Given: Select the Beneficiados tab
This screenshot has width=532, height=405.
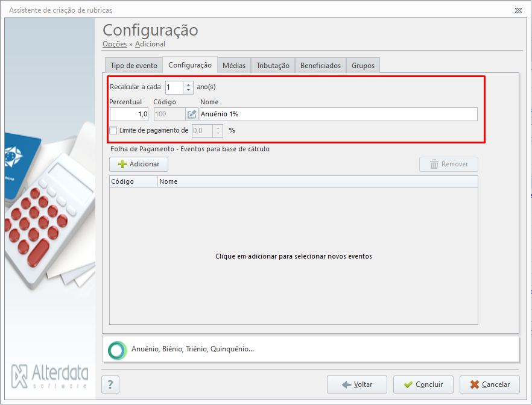Looking at the screenshot, I should tap(321, 66).
